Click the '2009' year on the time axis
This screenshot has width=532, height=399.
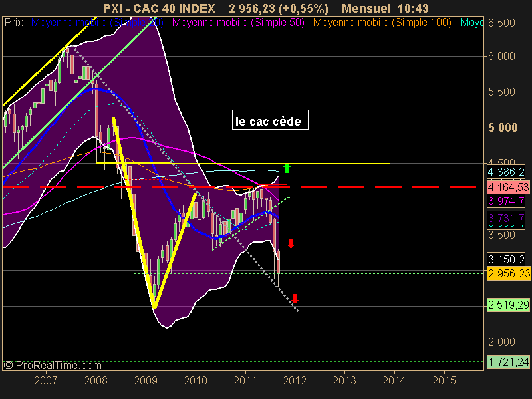[x=146, y=380]
